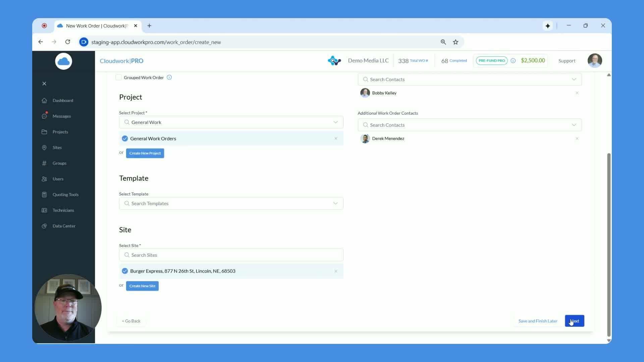Open the Dashboard home icon
The height and width of the screenshot is (362, 644).
[x=44, y=101]
